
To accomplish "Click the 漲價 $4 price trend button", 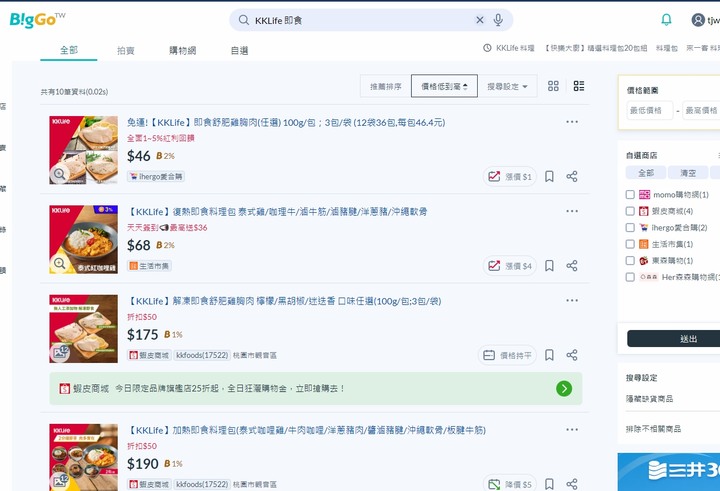I will click(510, 265).
